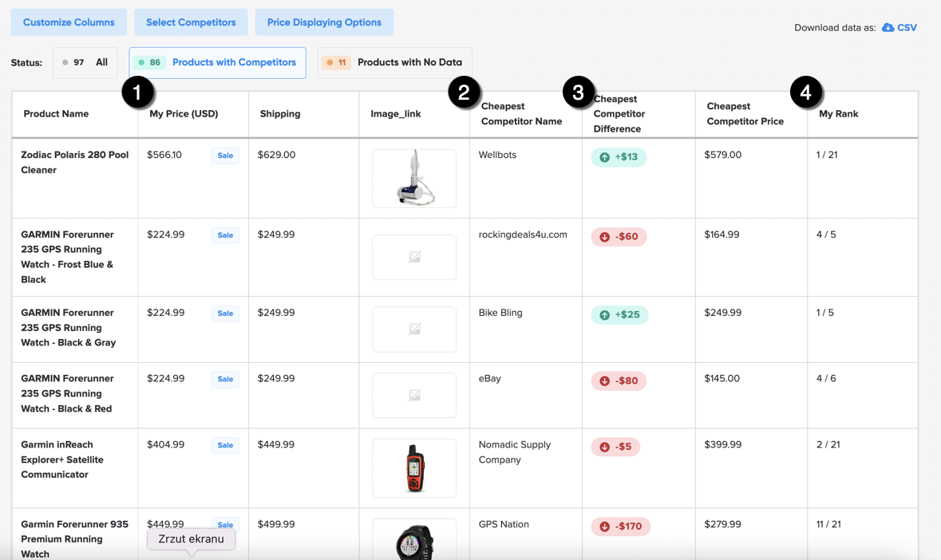Click competitor Nomadic Supply Company

(515, 452)
